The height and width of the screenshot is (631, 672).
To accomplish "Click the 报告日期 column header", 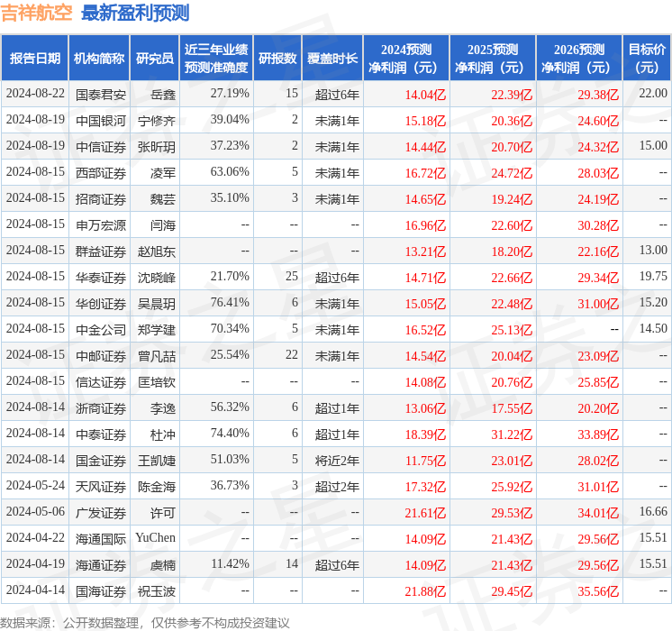I will point(35,58).
